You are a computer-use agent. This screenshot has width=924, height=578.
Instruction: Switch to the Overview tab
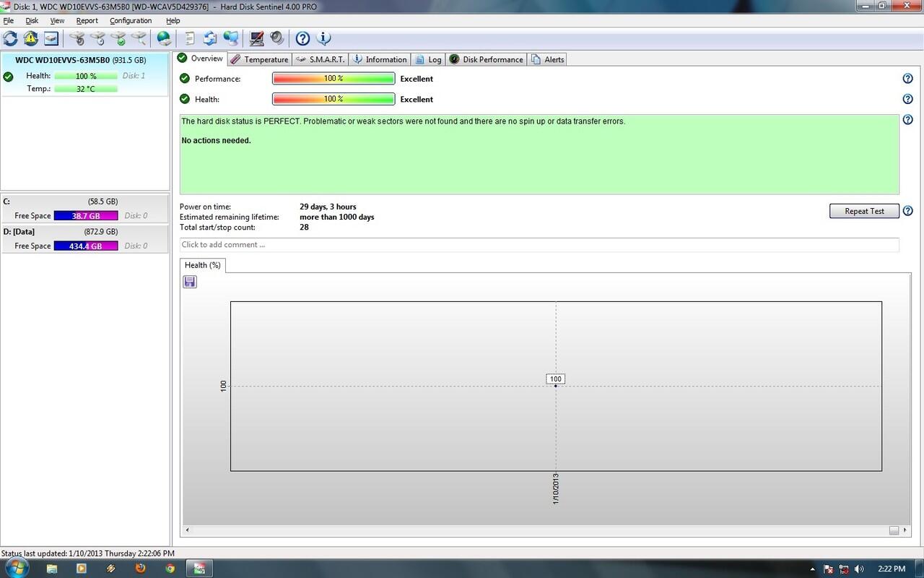201,59
